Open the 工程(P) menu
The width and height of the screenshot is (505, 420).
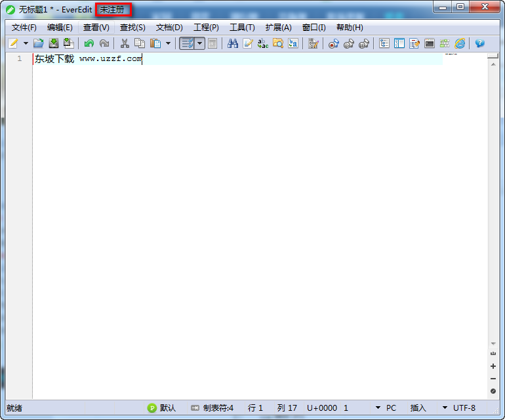(x=206, y=28)
